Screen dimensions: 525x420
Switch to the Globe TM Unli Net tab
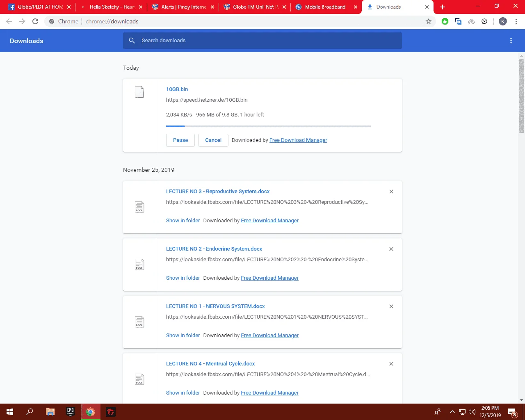(x=255, y=7)
